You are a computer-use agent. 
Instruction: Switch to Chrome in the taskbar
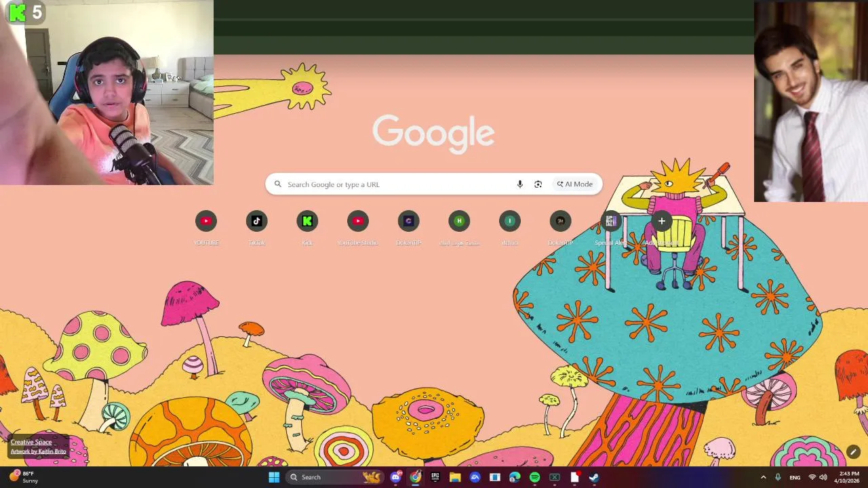click(x=415, y=477)
